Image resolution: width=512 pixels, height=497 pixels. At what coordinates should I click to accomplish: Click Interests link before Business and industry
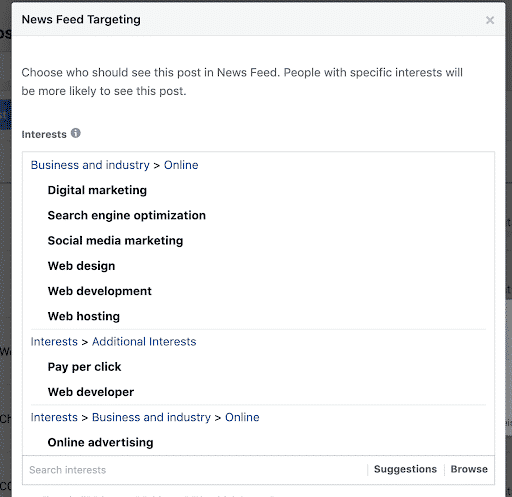click(x=54, y=417)
